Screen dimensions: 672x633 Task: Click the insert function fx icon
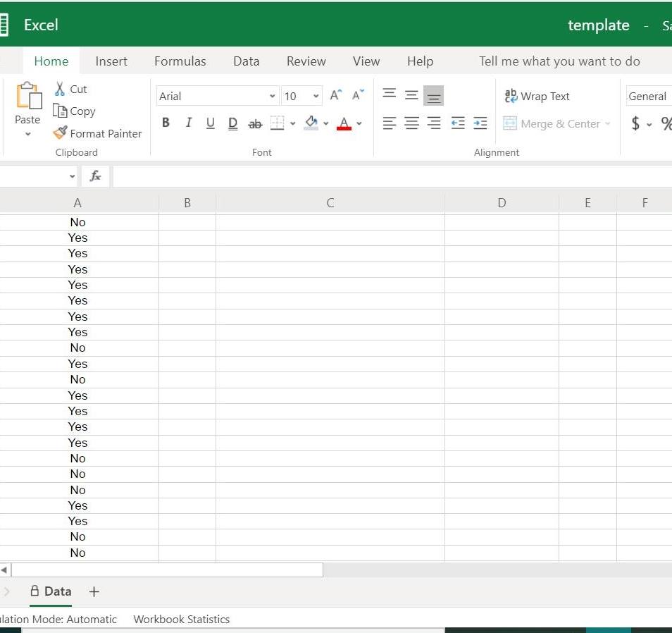(x=95, y=176)
